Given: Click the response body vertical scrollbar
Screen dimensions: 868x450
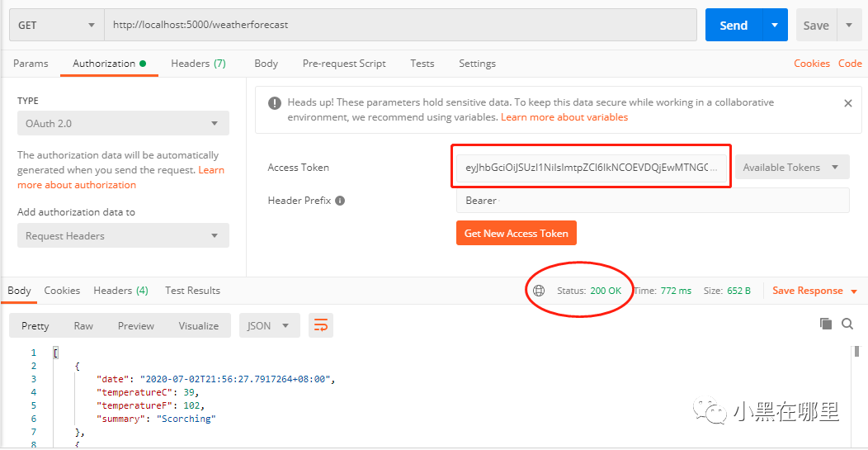Looking at the screenshot, I should [x=857, y=396].
